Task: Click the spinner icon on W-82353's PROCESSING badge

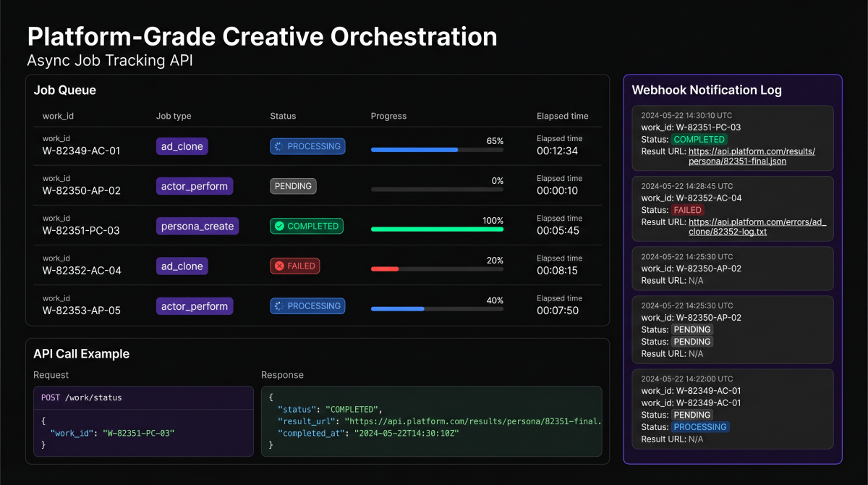Action: coord(279,305)
